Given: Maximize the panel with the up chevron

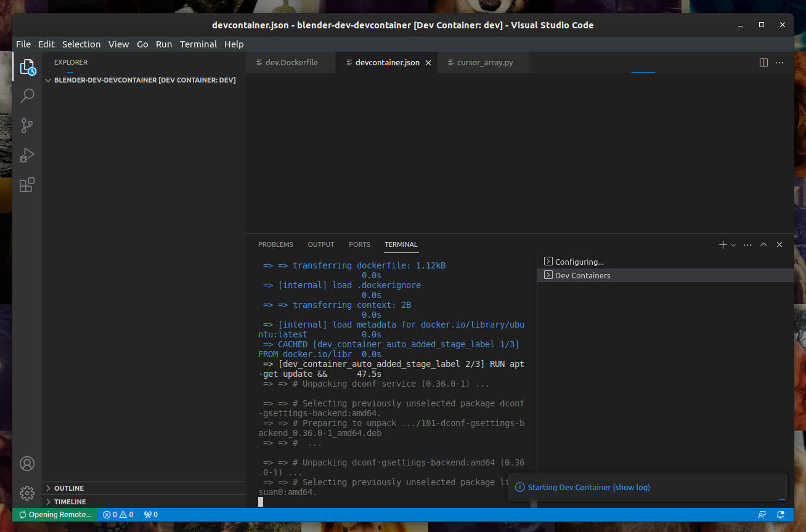Looking at the screenshot, I should click(763, 244).
